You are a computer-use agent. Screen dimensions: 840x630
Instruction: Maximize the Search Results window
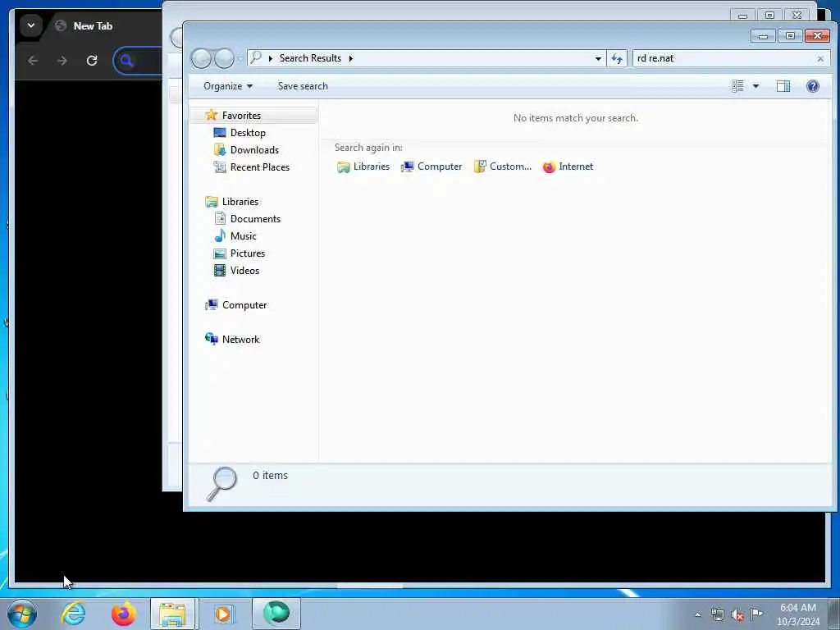[x=790, y=36]
